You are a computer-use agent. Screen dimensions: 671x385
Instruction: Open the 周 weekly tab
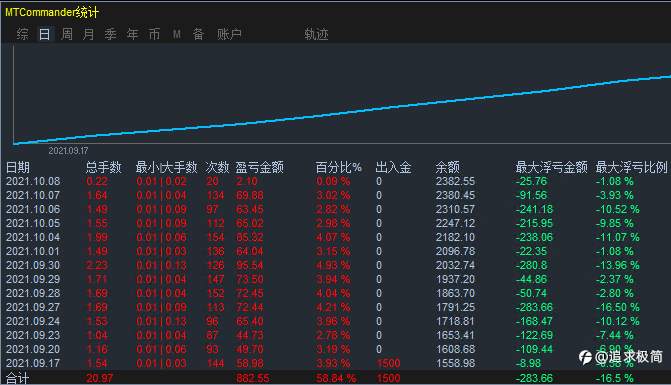tap(67, 34)
